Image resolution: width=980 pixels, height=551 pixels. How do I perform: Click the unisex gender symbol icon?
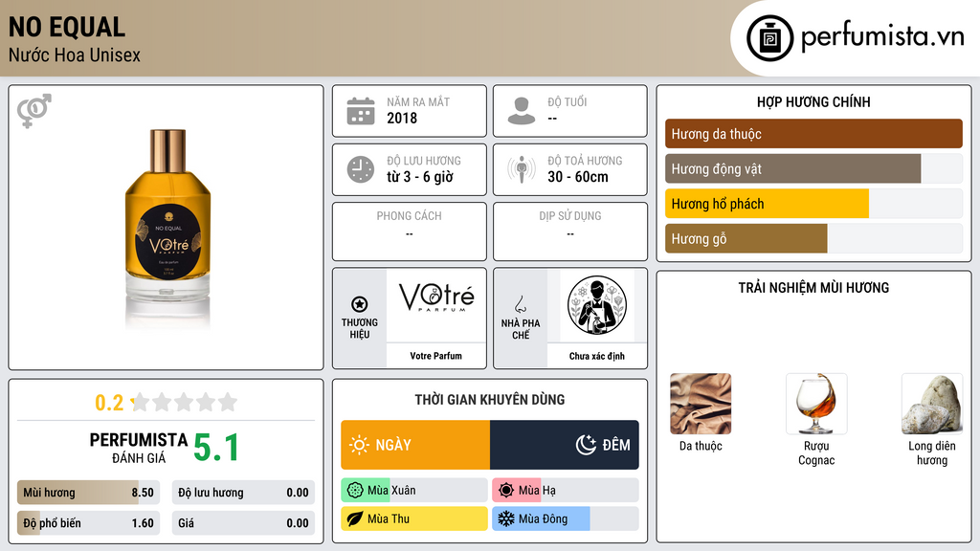tap(33, 111)
